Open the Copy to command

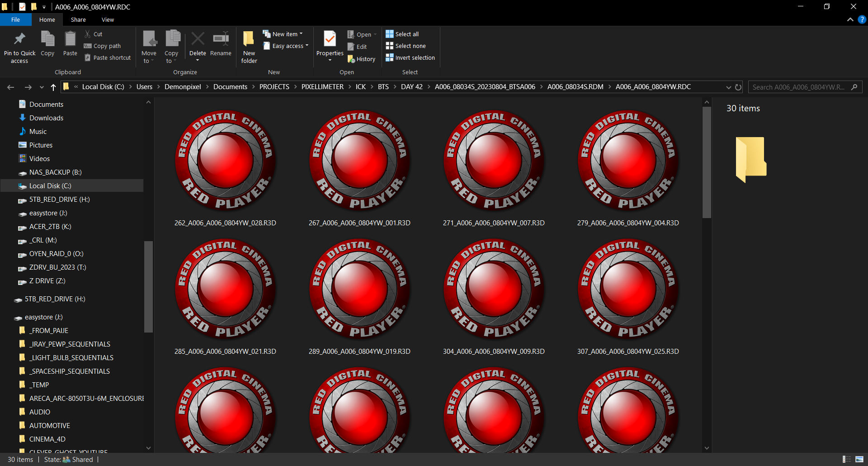[x=172, y=48]
